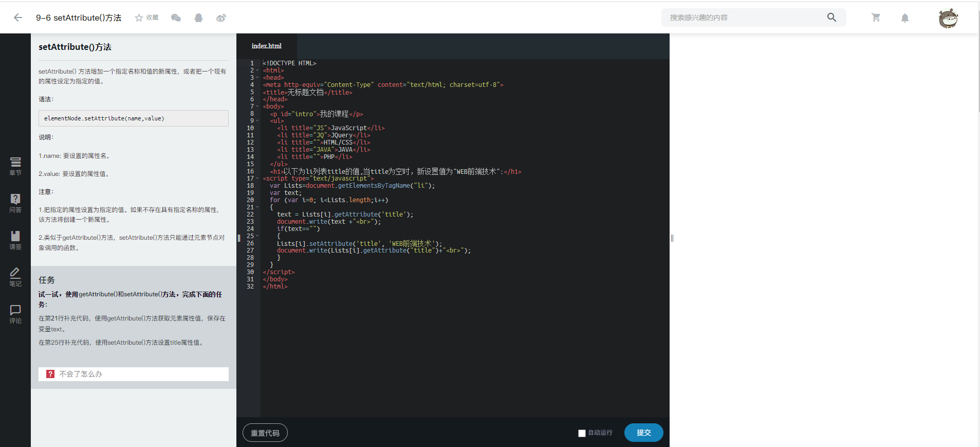Click the closing </script> tag on line 29
This screenshot has width=980, height=447.
coord(279,272)
